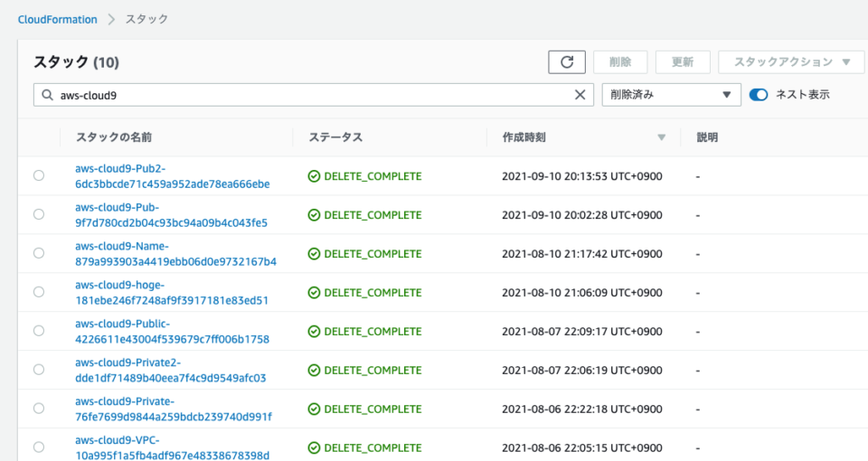Open aws-cloud9-Public-4226611e43004f539679c7ff006b1758 stack

[x=172, y=331]
